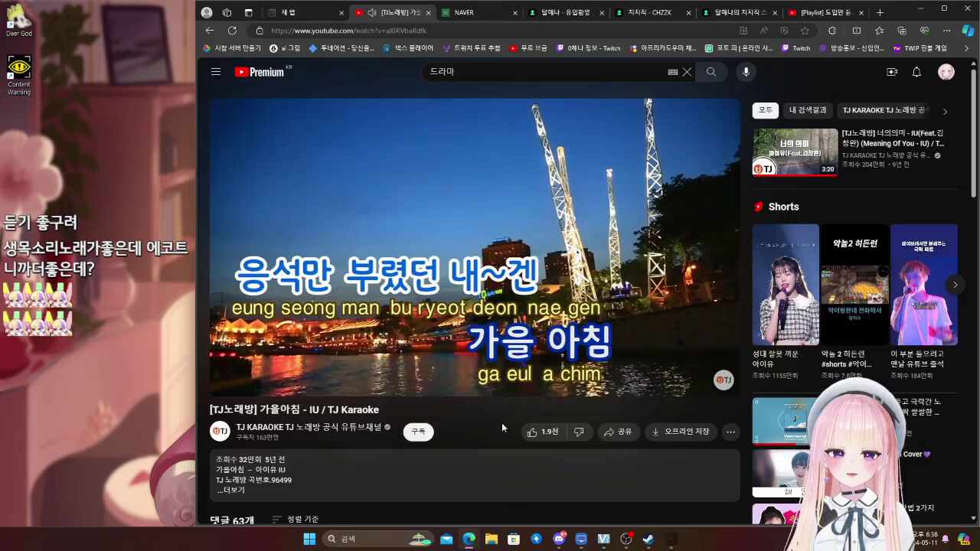Viewport: 980px width, 551px height.
Task: Open the Edge Copilot sidebar icon
Action: coord(968,31)
